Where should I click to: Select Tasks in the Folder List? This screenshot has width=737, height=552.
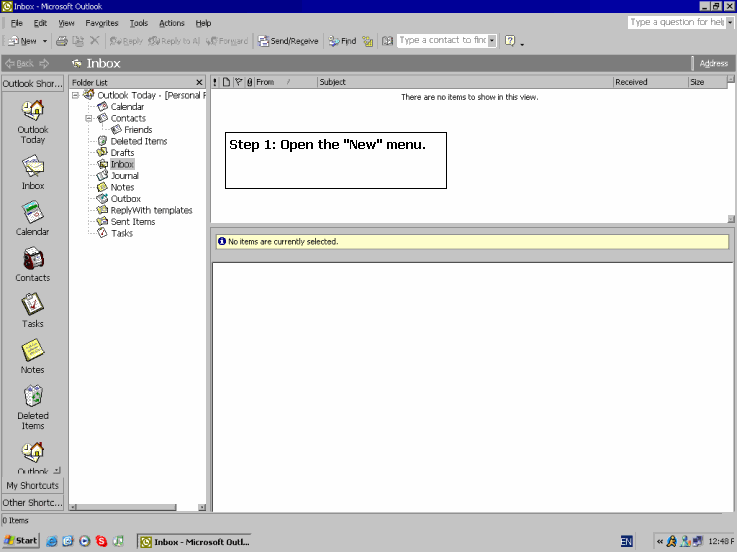pyautogui.click(x=122, y=233)
